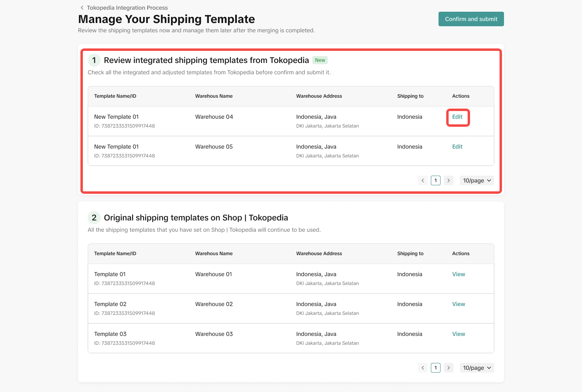Edit the Warehouse 04 shipping template

click(x=457, y=117)
